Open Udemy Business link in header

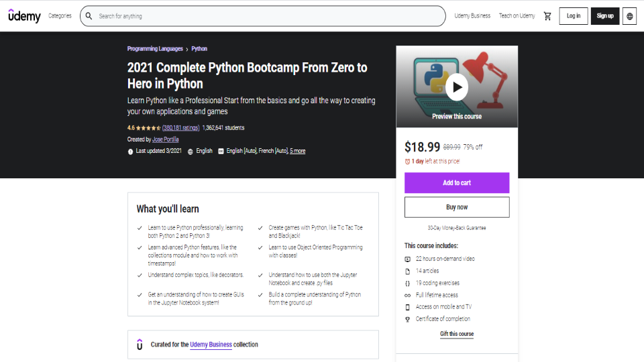click(472, 16)
